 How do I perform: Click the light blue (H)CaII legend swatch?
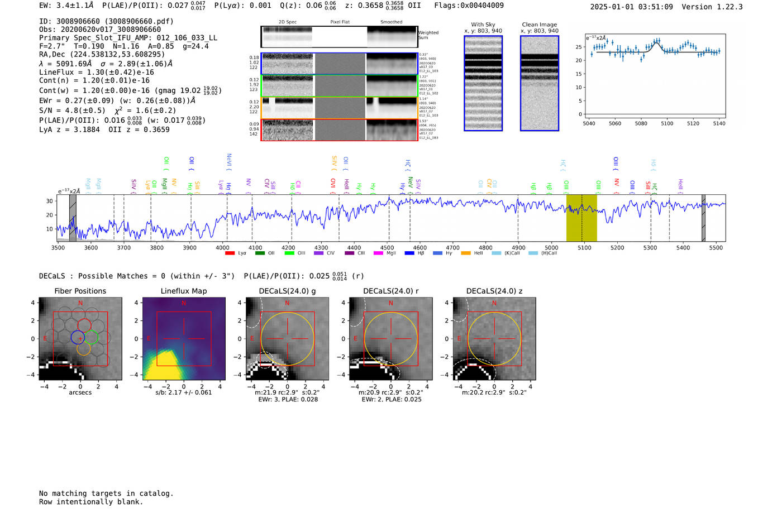[x=533, y=253]
